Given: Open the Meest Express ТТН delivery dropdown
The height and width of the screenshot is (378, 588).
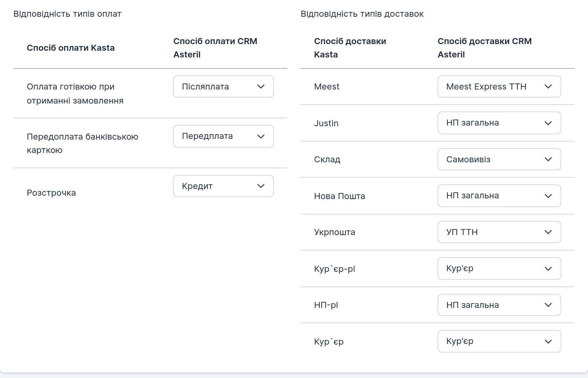Looking at the screenshot, I should (499, 86).
